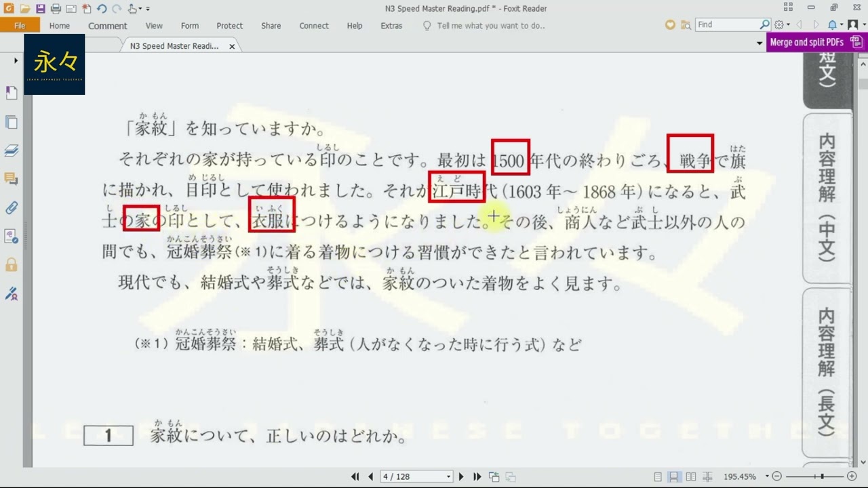The width and height of the screenshot is (868, 488).
Task: Go to previous search result arrow
Action: 799,25
